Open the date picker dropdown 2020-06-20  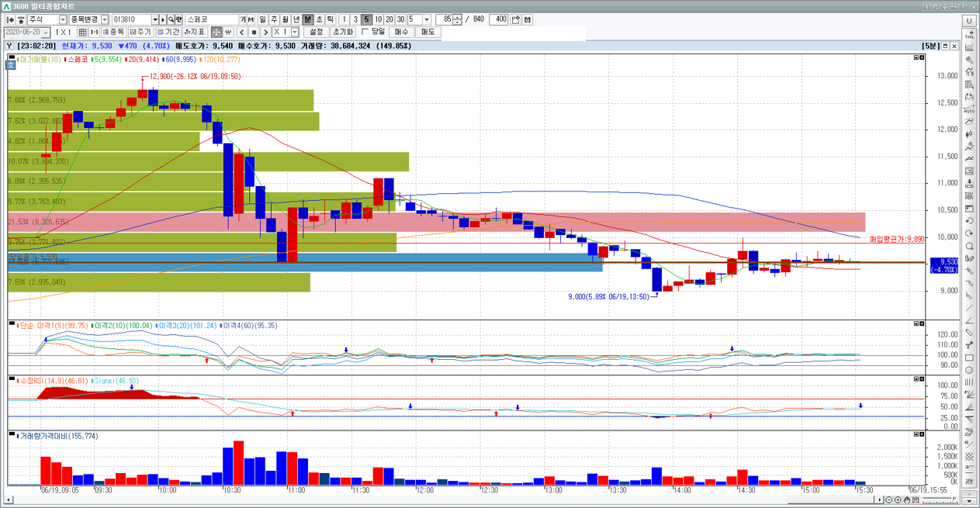(46, 32)
